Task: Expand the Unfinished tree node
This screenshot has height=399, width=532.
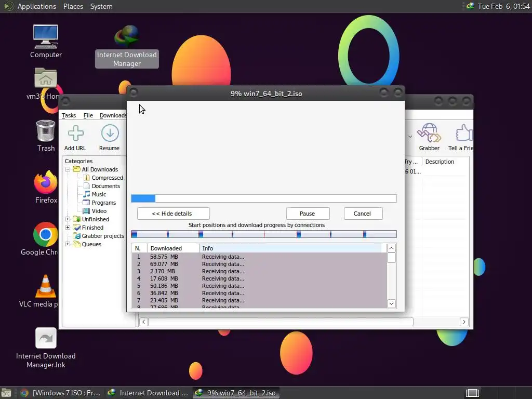Action: [68, 219]
